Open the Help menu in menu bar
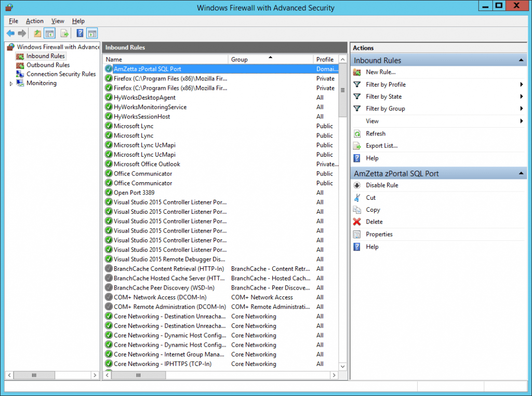532x396 pixels. [x=78, y=21]
